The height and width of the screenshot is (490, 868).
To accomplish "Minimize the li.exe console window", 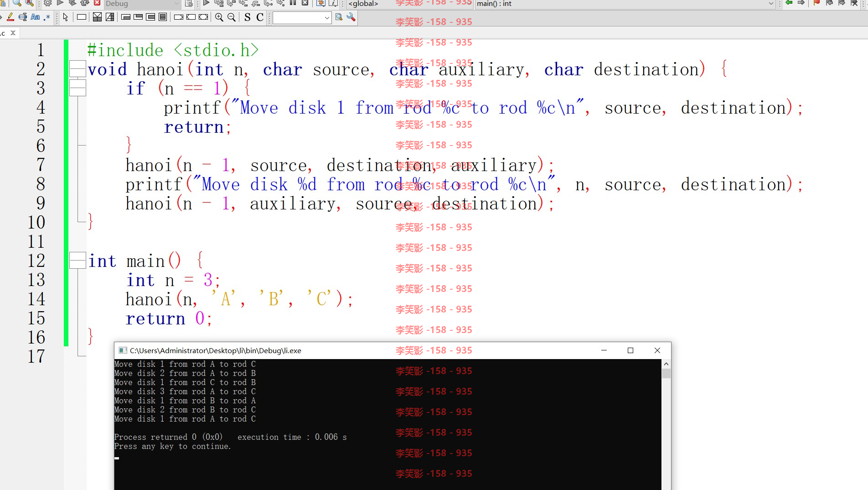I will click(x=604, y=350).
